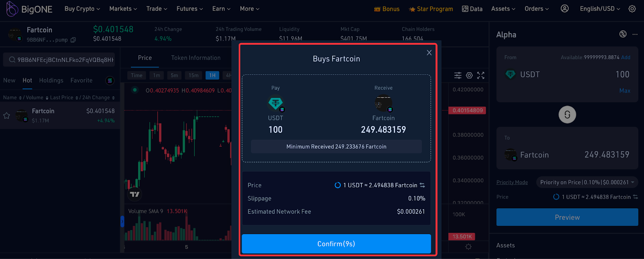Flip the price rate in Buys Fartcoin dialog
Image resolution: width=644 pixels, height=259 pixels.
(x=422, y=185)
